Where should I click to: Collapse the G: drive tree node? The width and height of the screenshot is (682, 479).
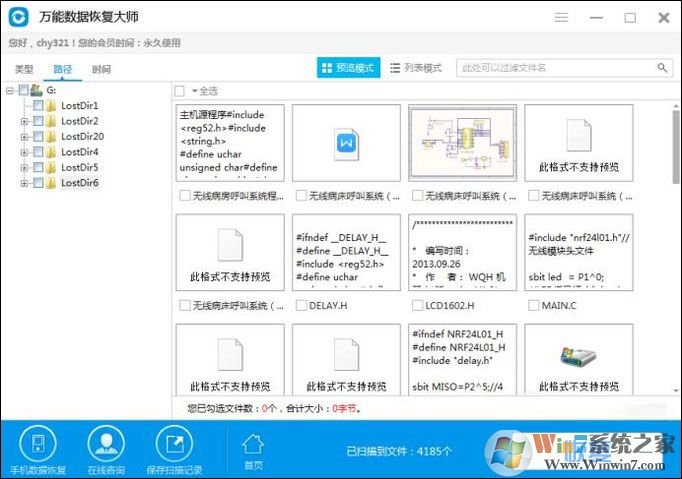(10, 90)
